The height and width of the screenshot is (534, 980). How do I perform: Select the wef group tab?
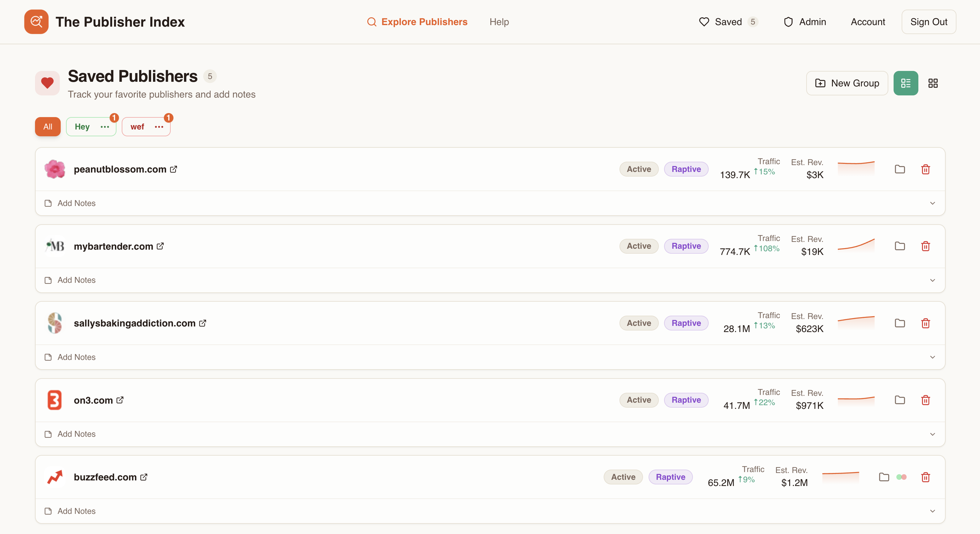click(137, 127)
